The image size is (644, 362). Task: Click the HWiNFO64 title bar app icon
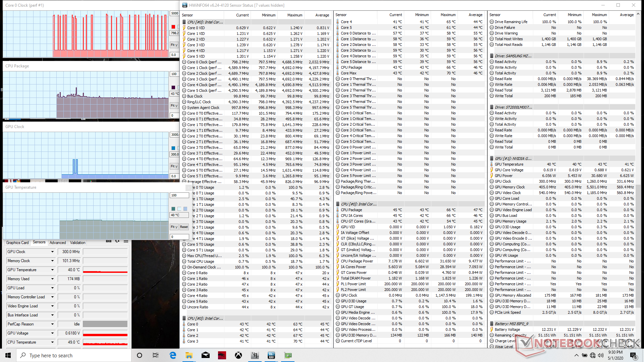click(x=185, y=5)
